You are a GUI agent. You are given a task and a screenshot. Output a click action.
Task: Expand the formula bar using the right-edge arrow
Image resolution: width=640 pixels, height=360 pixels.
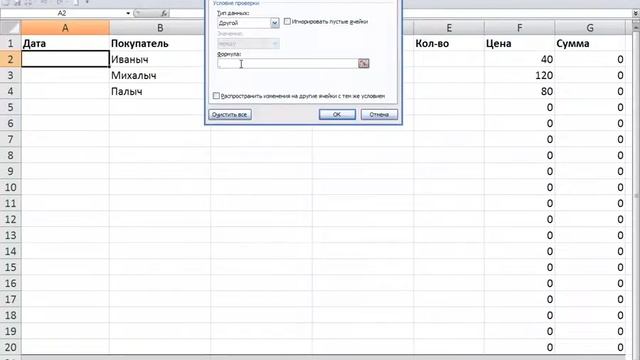[636, 13]
